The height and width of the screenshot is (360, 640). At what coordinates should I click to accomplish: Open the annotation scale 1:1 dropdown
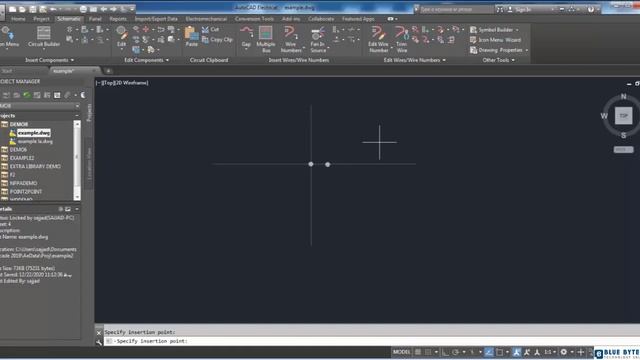tap(550, 352)
